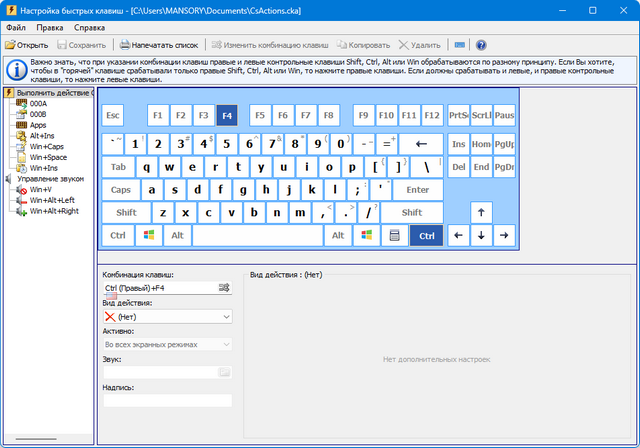Viewport: 640px width, 448px height.
Task: Click the F9 key
Action: [363, 115]
